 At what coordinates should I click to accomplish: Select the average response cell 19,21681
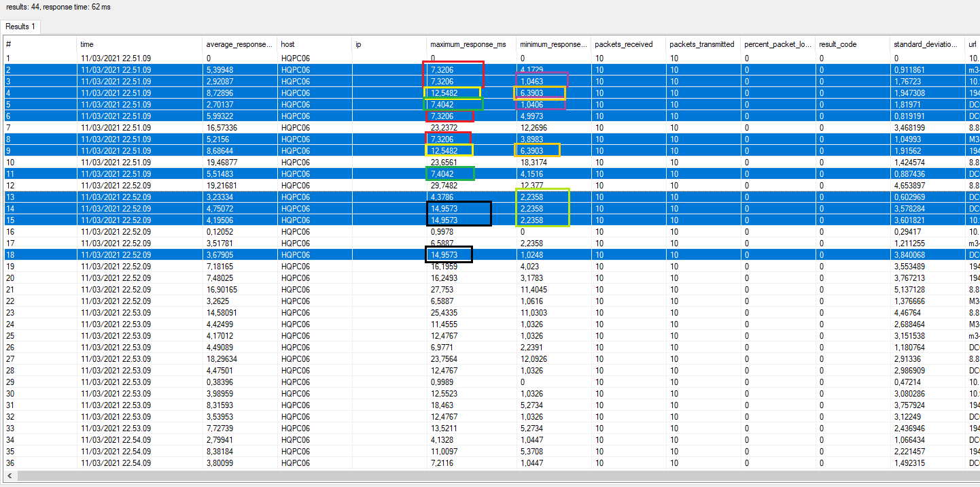[240, 186]
